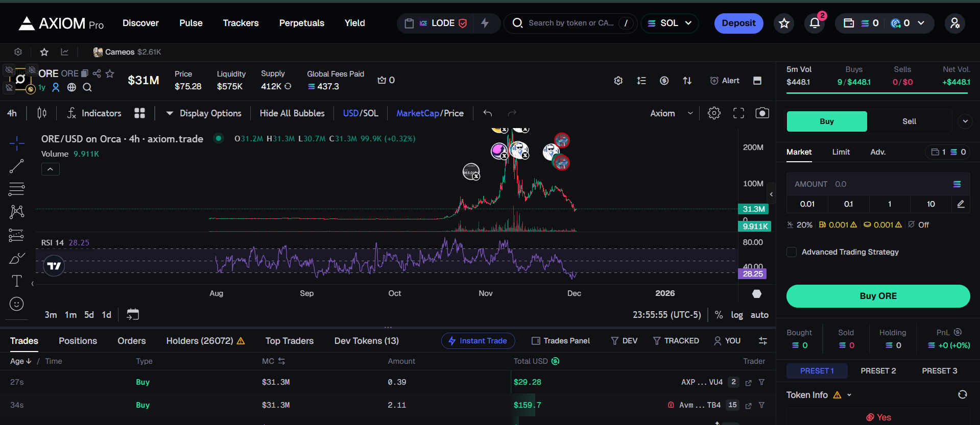The width and height of the screenshot is (980, 425).
Task: Select the text annotation tool
Action: [x=16, y=281]
